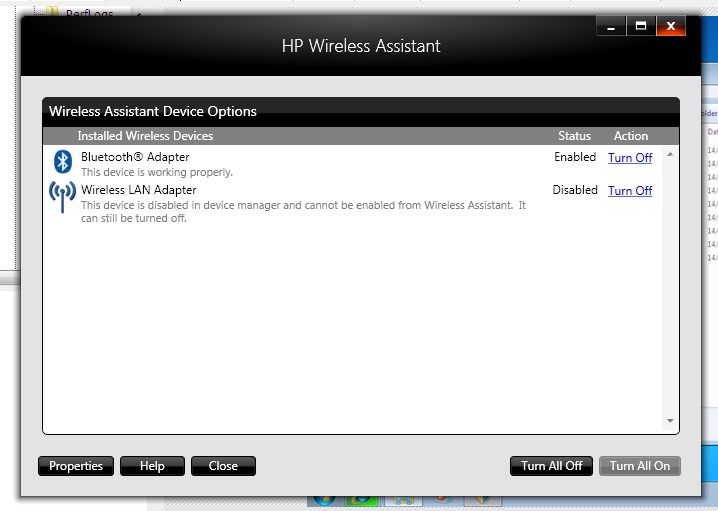Minimize the HP Wireless Assistant window
The height and width of the screenshot is (511, 718).
pyautogui.click(x=610, y=26)
